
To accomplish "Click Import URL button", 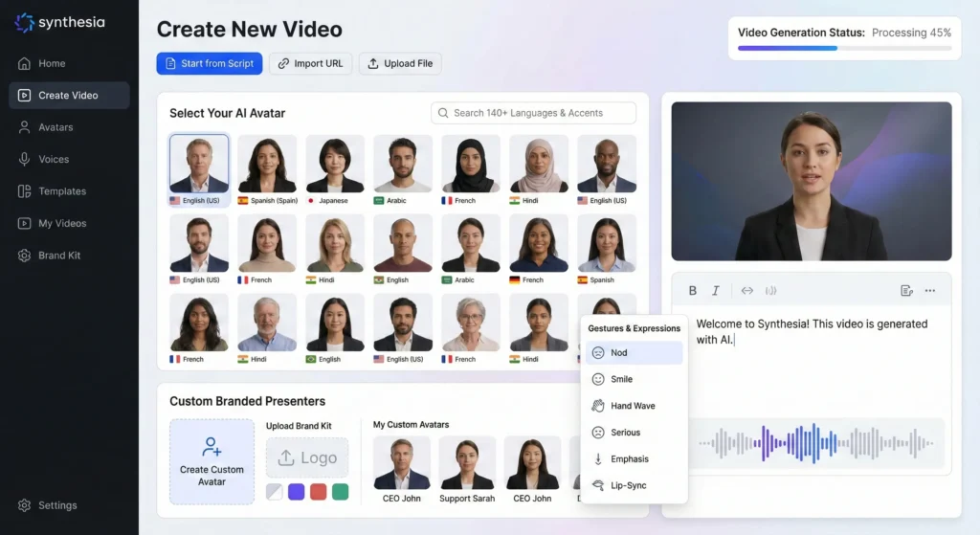I will pyautogui.click(x=311, y=63).
